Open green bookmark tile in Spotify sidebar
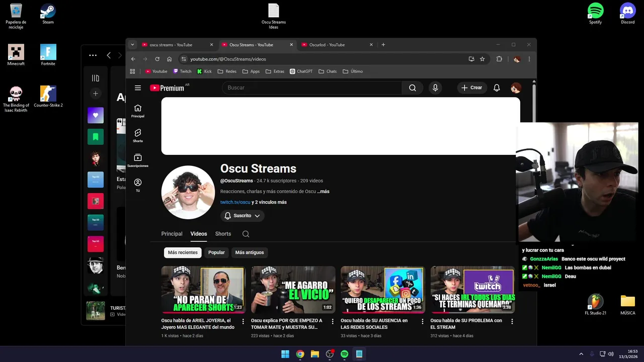The height and width of the screenshot is (362, 644). point(96,137)
